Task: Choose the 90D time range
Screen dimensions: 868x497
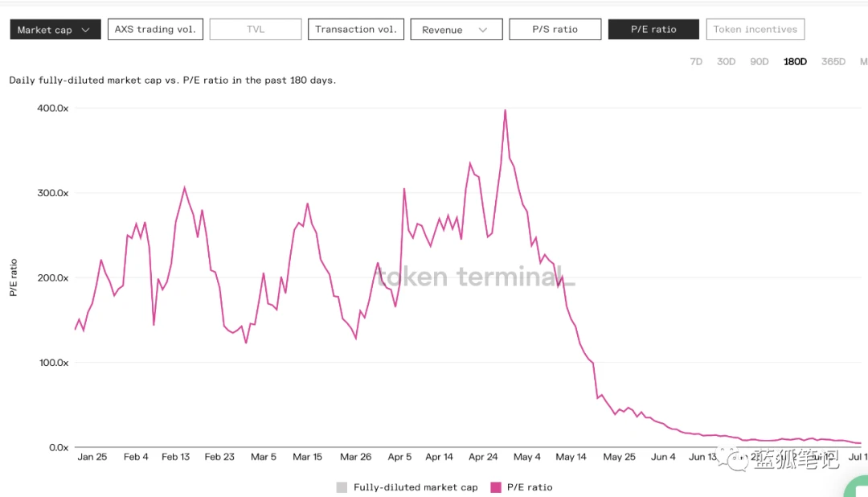Action: click(x=759, y=62)
